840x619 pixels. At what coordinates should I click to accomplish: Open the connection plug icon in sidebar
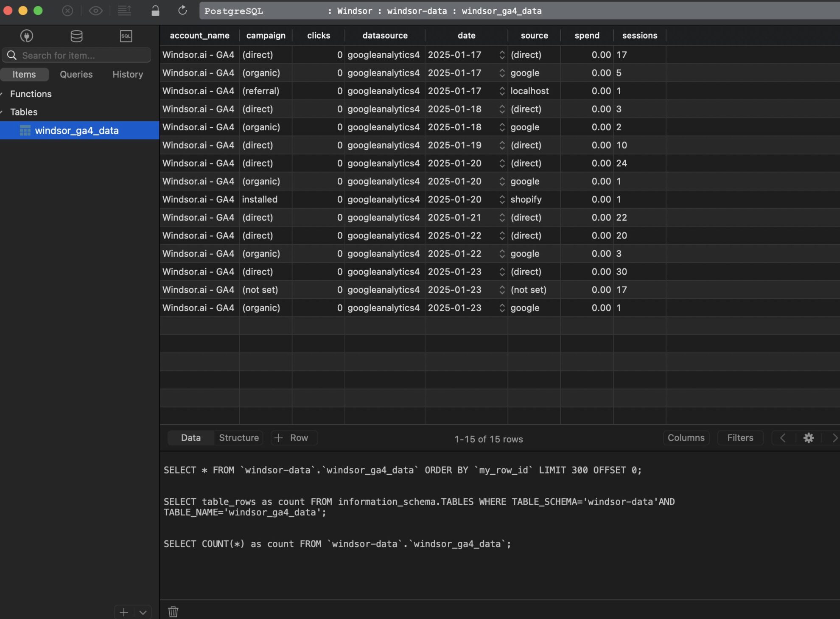(27, 36)
